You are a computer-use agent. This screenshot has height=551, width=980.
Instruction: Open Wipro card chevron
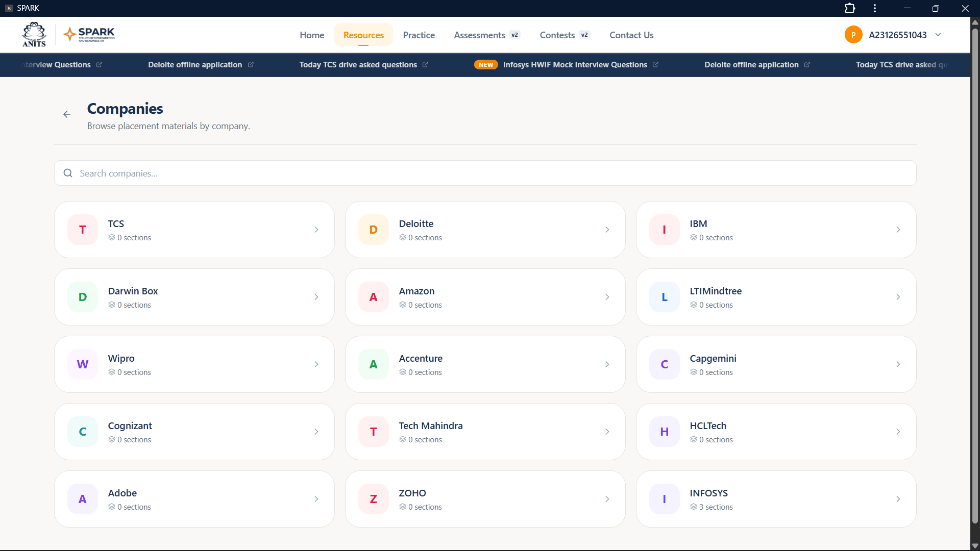coord(316,364)
